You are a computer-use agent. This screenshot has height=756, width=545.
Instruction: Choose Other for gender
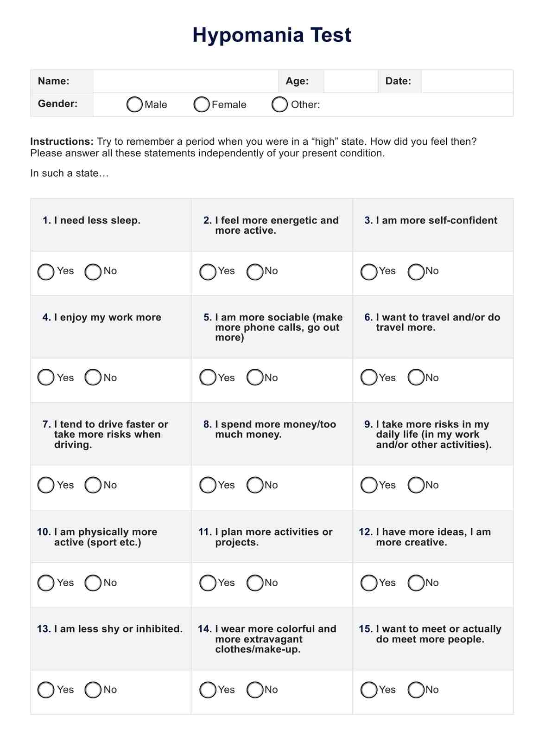279,105
